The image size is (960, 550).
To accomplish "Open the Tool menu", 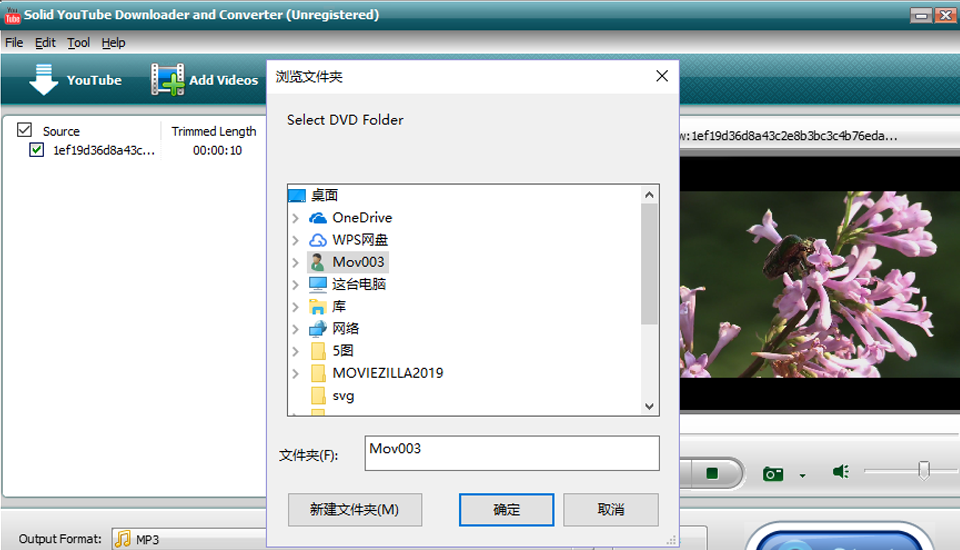I will 79,43.
